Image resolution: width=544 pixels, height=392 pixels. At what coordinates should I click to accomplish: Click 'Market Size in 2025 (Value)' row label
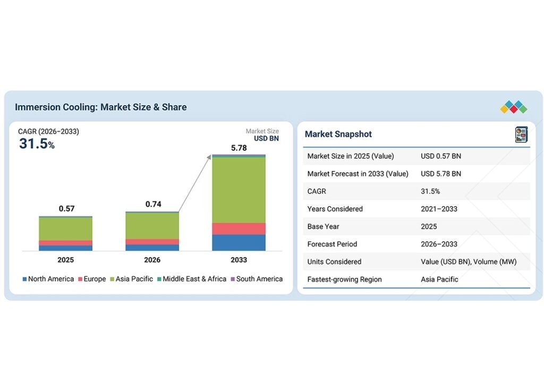(x=351, y=156)
